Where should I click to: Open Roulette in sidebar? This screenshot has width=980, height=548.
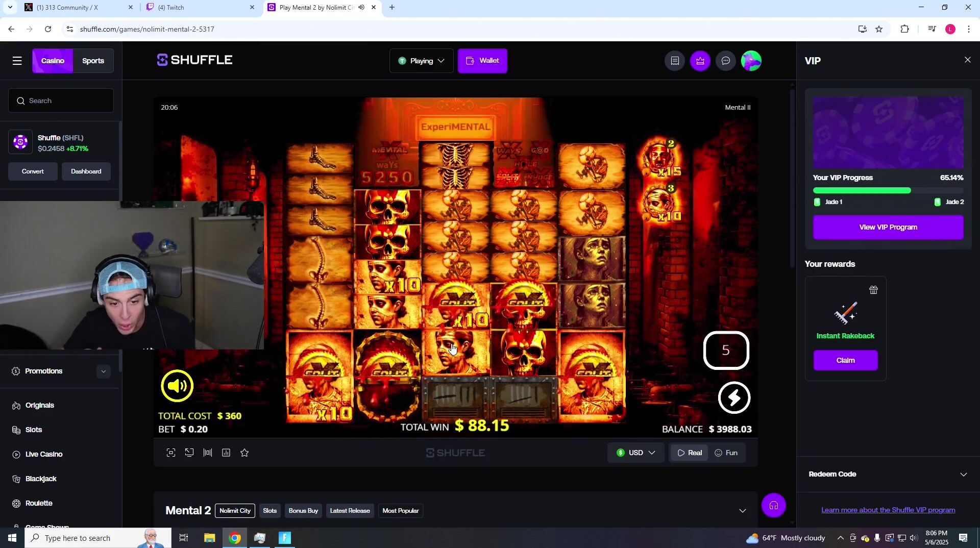[x=39, y=503]
